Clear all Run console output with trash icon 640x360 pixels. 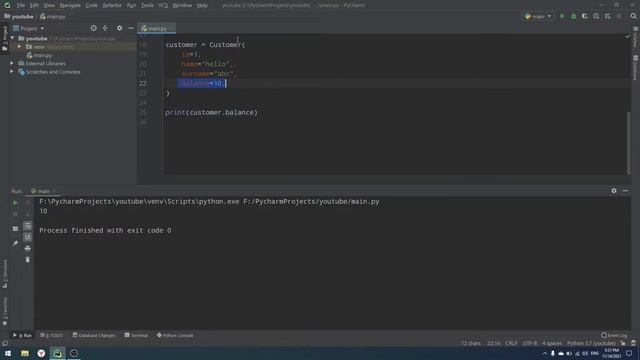pyautogui.click(x=27, y=260)
